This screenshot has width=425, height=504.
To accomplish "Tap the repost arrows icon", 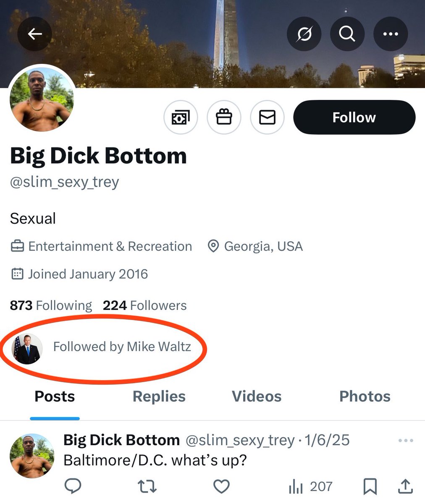I will coord(147,486).
